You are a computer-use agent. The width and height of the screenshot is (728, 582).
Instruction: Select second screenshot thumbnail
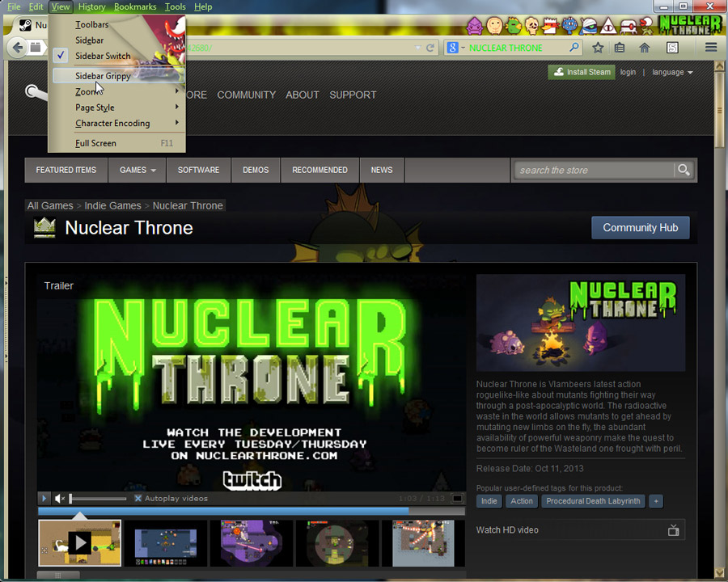tap(165, 542)
